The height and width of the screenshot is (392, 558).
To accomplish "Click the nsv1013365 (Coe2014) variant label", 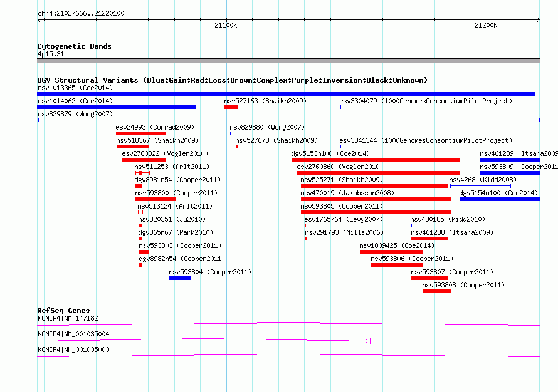I will [75, 88].
